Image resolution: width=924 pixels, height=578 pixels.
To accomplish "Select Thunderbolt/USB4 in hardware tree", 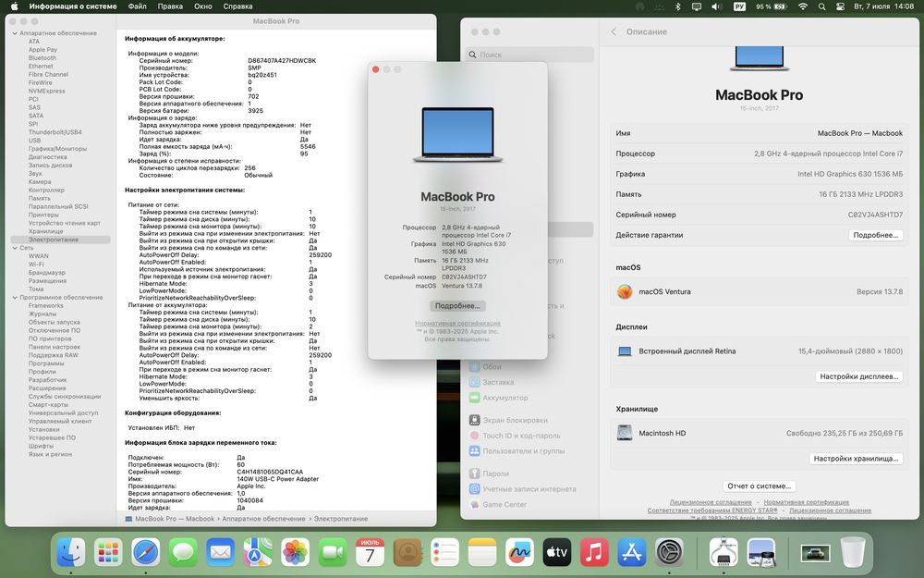I will [55, 132].
